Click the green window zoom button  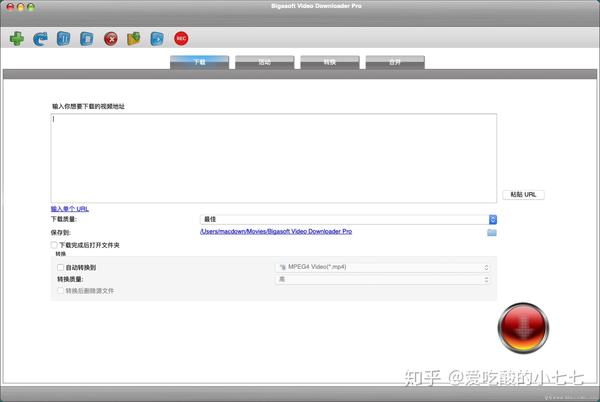(31, 7)
